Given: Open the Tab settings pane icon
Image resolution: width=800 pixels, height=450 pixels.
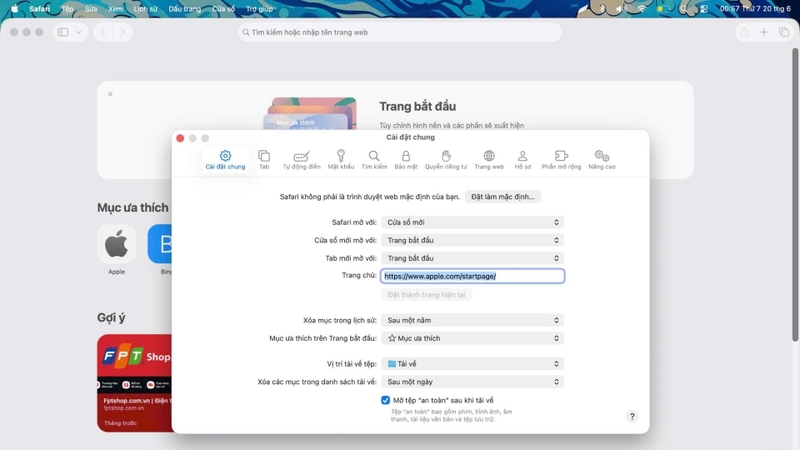Looking at the screenshot, I should coord(264,160).
